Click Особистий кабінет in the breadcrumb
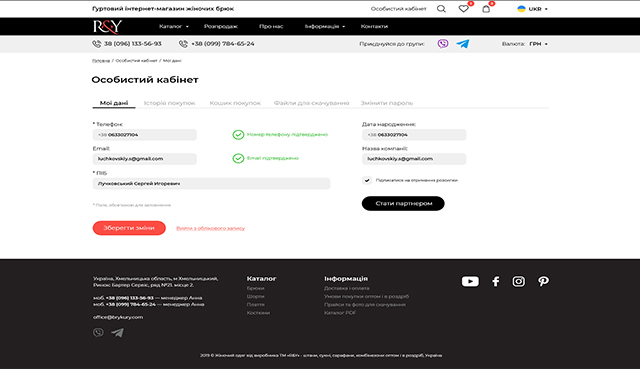Viewport: 640px width, 369px height. [136, 60]
